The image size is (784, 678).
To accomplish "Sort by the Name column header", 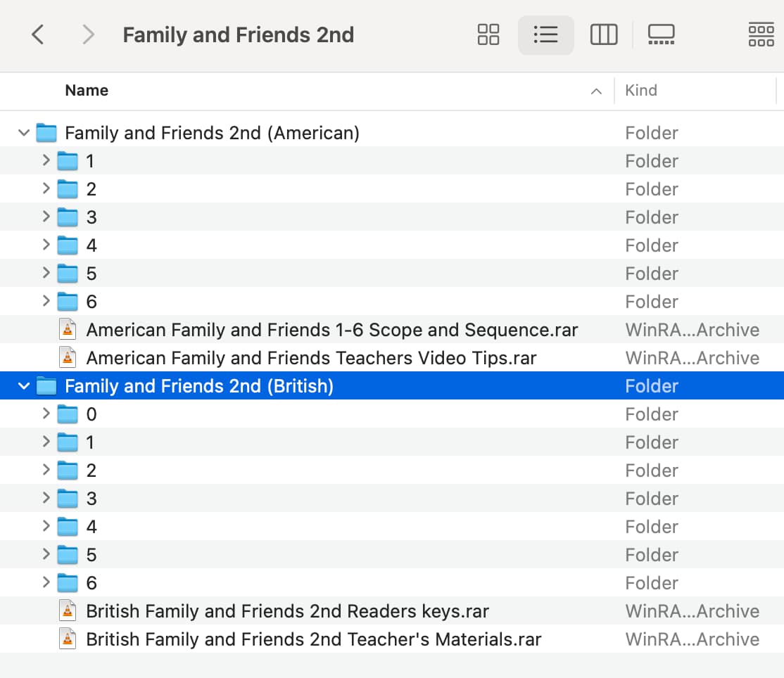I will 87,91.
